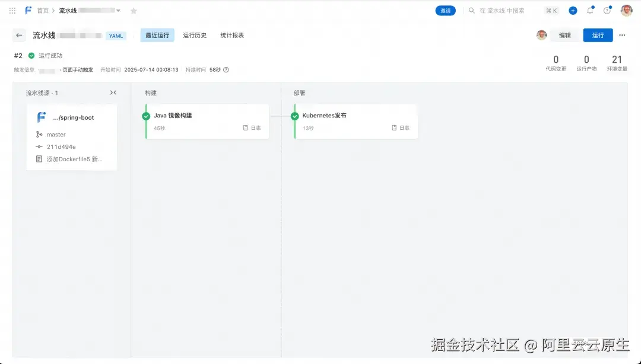Screen dimensions: 641x364
Task: Click the master branch icon
Action: [x=39, y=135]
